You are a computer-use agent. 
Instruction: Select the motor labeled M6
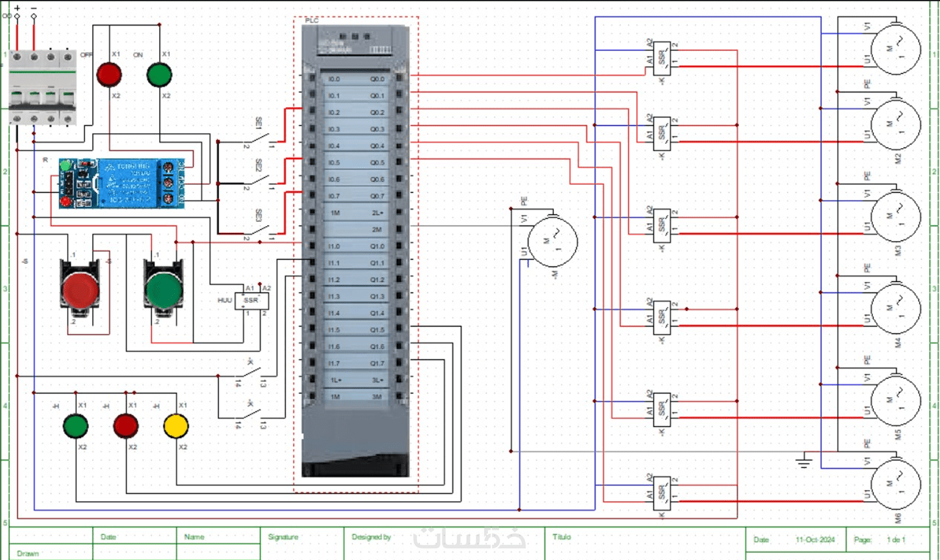click(896, 484)
